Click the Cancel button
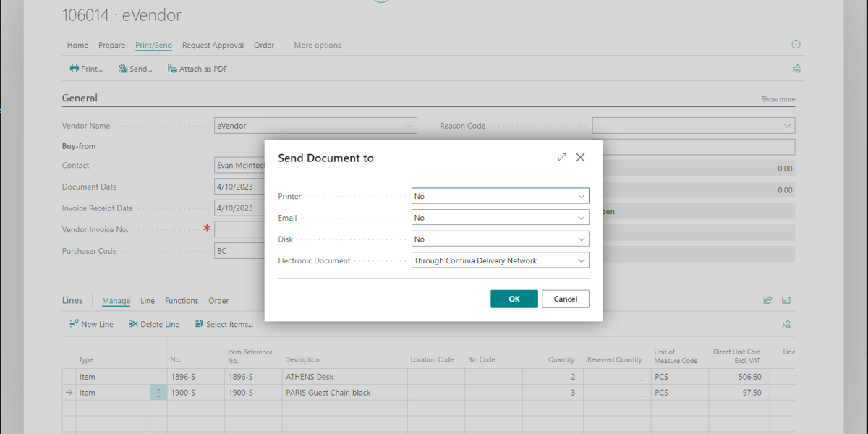This screenshot has width=868, height=434. [x=565, y=299]
